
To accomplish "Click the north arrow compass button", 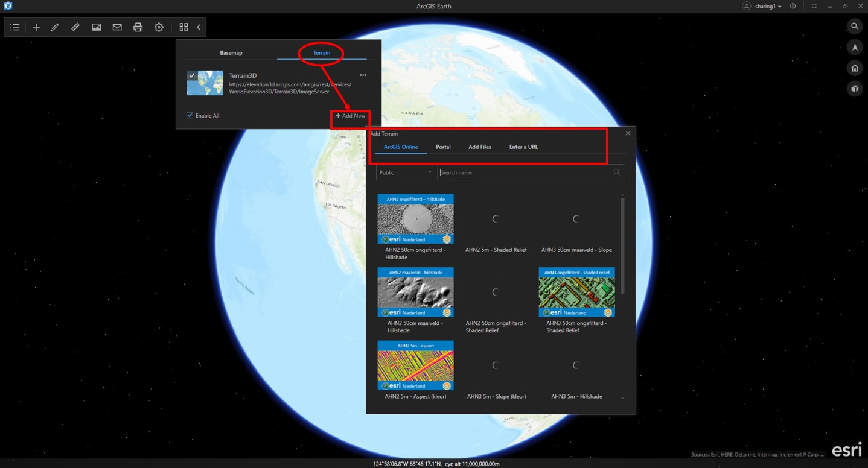I will click(x=855, y=47).
